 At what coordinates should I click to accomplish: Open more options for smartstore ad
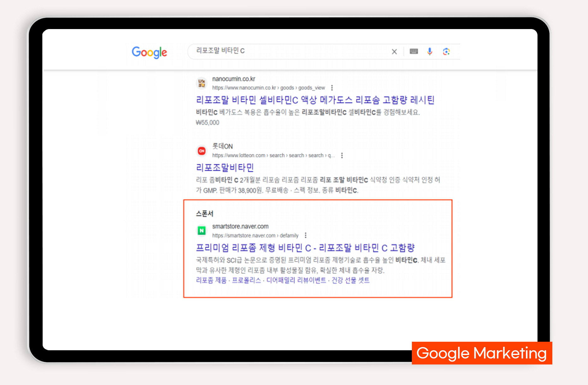(x=306, y=235)
